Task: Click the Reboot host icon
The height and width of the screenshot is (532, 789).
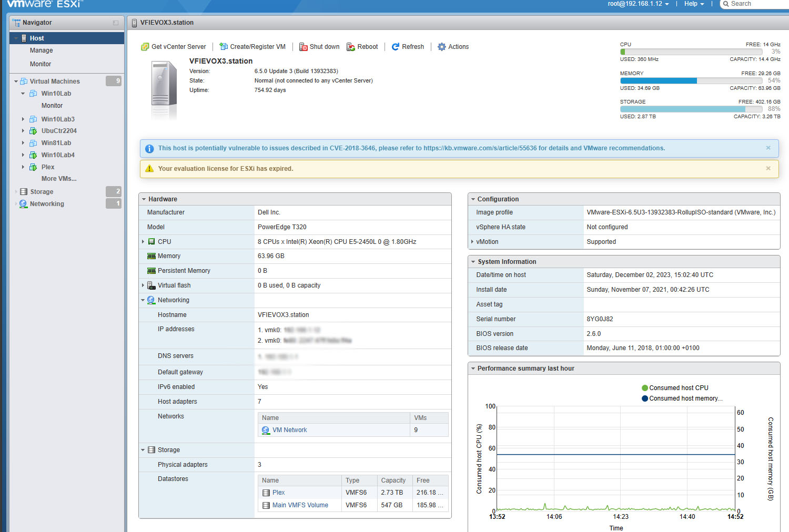Action: click(x=351, y=47)
